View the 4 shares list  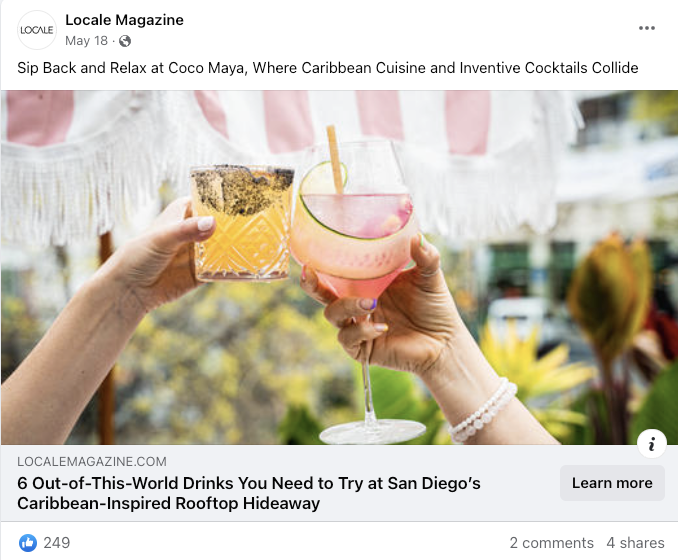coord(635,543)
